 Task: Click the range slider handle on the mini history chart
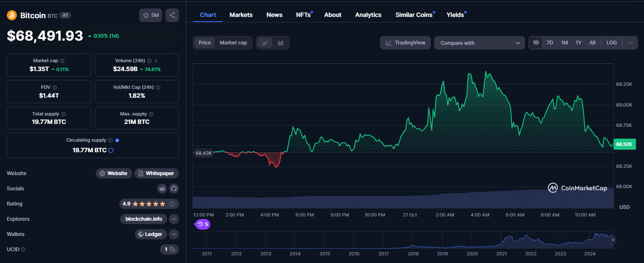pyautogui.click(x=613, y=240)
